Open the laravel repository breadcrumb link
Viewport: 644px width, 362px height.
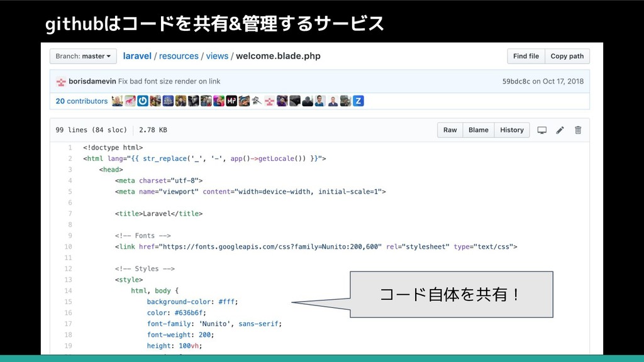[137, 56]
